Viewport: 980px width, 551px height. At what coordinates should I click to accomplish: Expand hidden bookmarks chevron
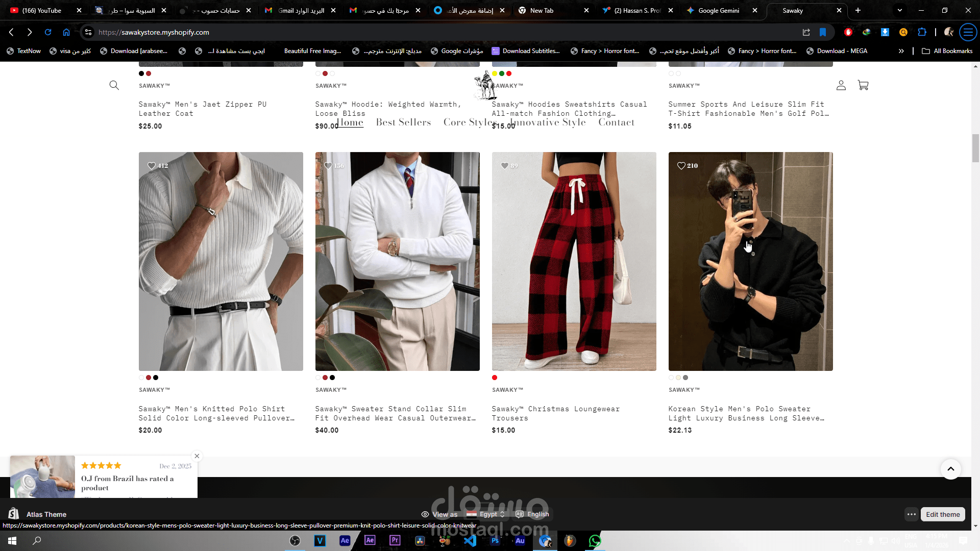pos(901,51)
